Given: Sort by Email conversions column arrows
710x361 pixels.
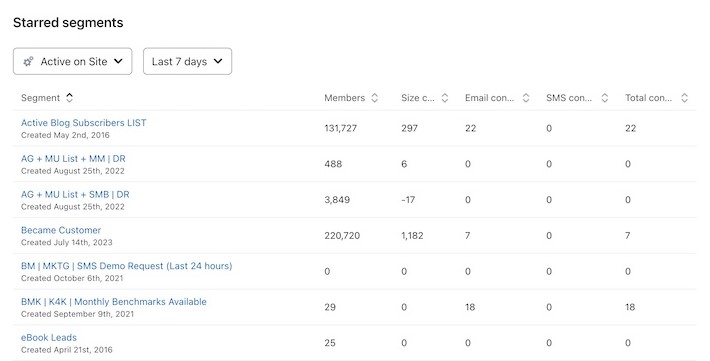Looking at the screenshot, I should click(526, 97).
